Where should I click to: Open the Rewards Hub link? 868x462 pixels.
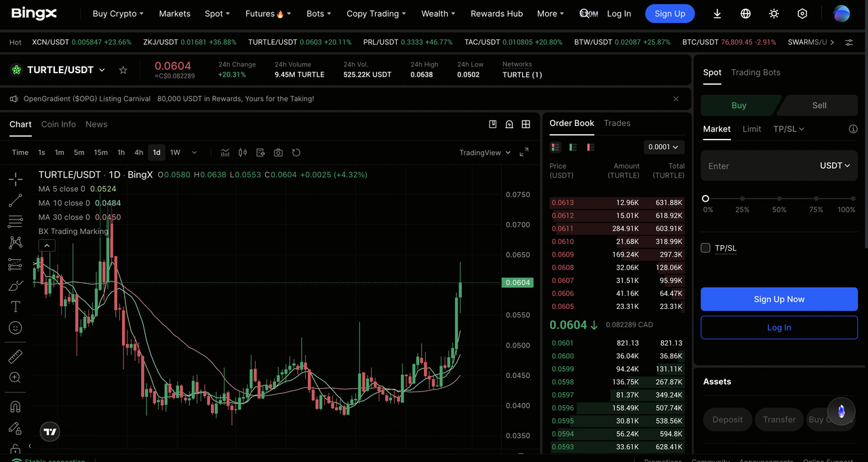pos(496,14)
